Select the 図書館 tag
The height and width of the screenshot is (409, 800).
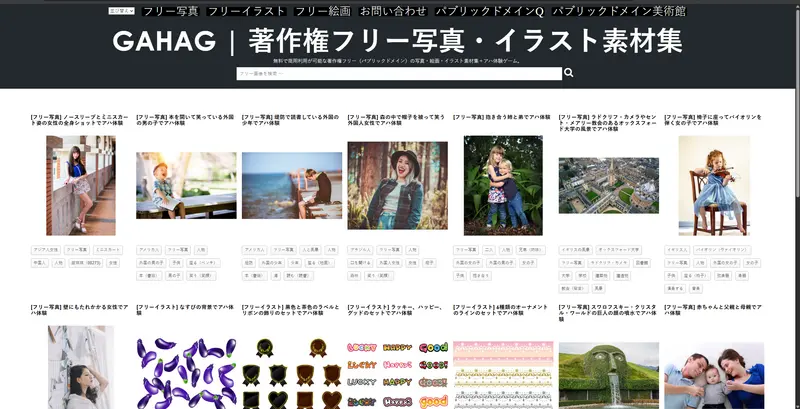pyautogui.click(x=641, y=263)
